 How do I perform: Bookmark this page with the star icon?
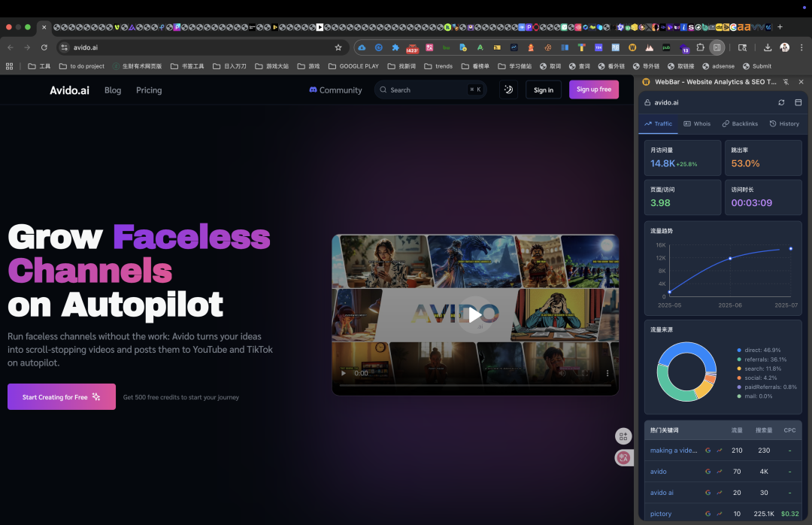(x=338, y=47)
